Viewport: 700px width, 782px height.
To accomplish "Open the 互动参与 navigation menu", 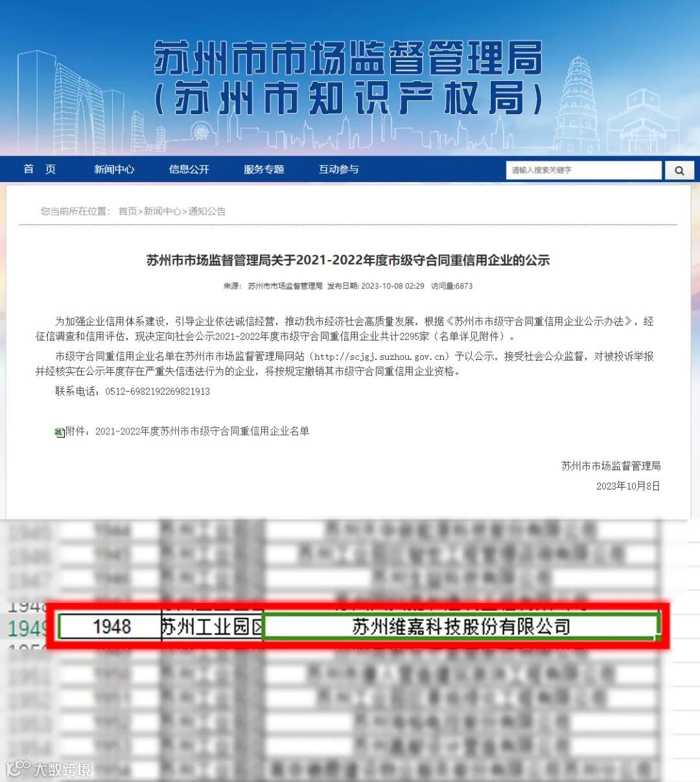I will pos(338,169).
